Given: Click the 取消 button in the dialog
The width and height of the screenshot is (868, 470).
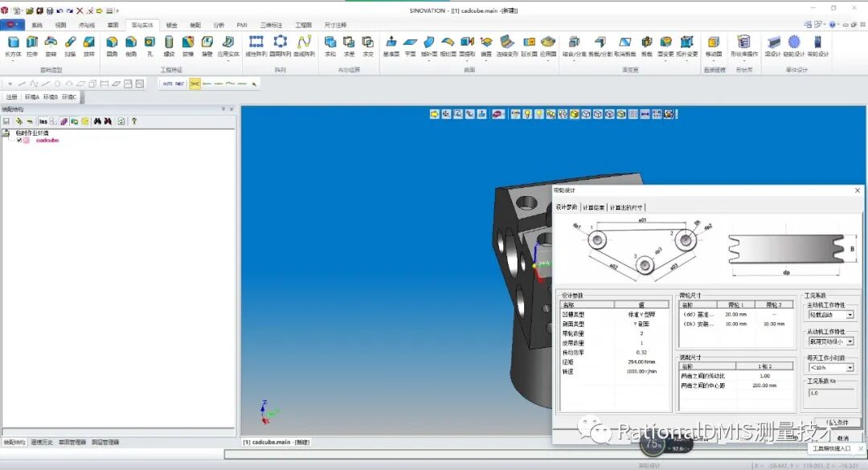Looking at the screenshot, I should pyautogui.click(x=842, y=439).
